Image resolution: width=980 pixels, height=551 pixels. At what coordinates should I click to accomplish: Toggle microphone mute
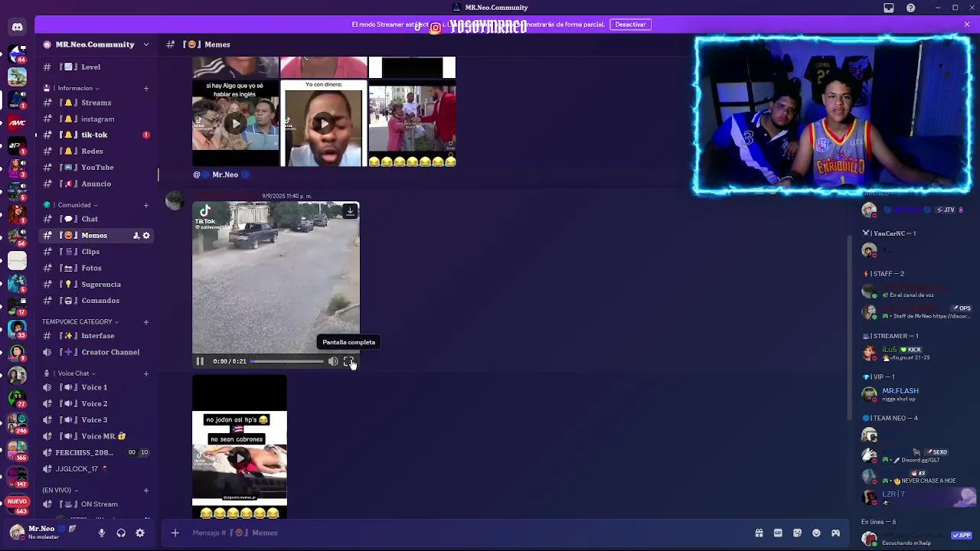click(x=102, y=533)
